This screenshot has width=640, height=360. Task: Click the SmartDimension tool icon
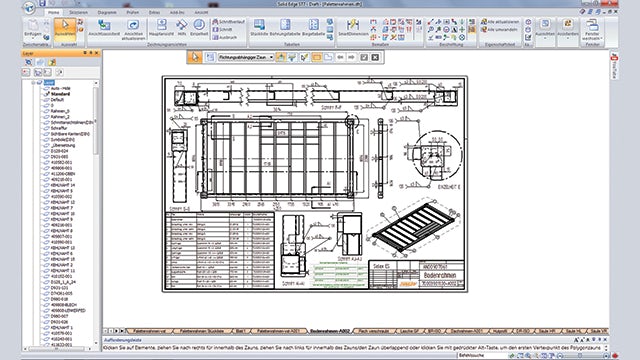click(x=353, y=25)
